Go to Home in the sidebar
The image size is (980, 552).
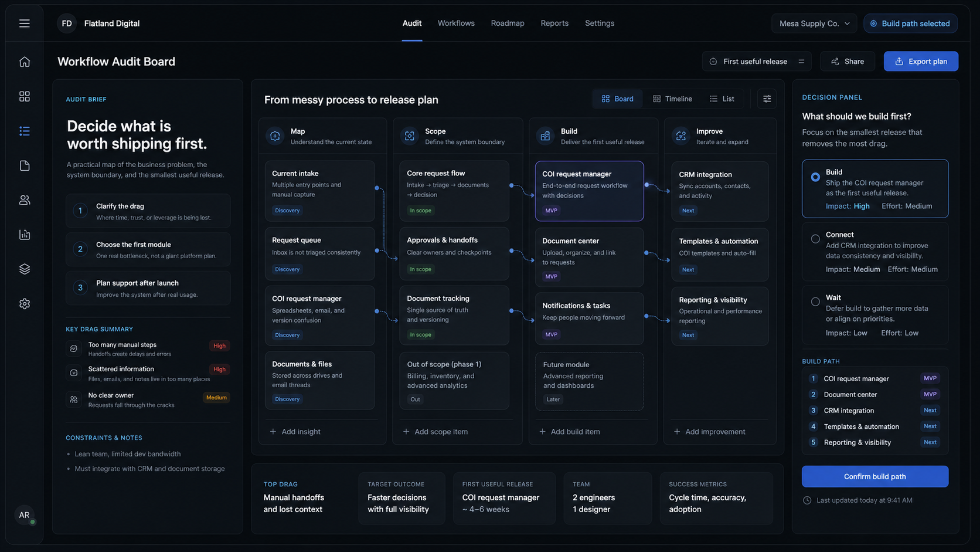click(24, 62)
